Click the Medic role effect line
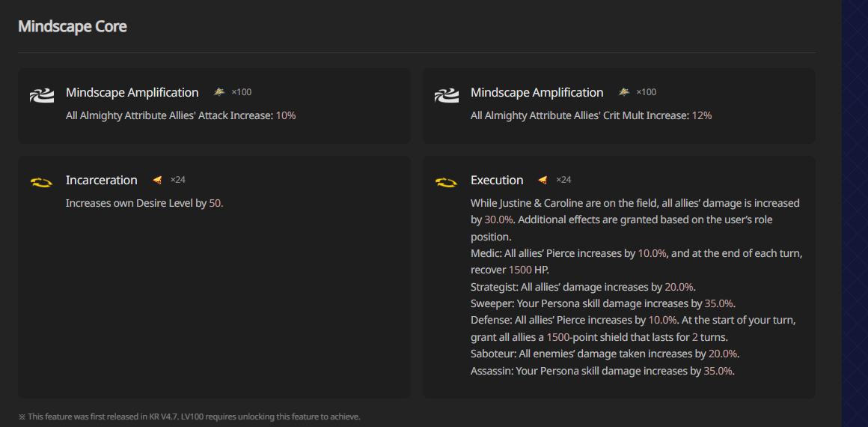868x427 pixels. [637, 253]
